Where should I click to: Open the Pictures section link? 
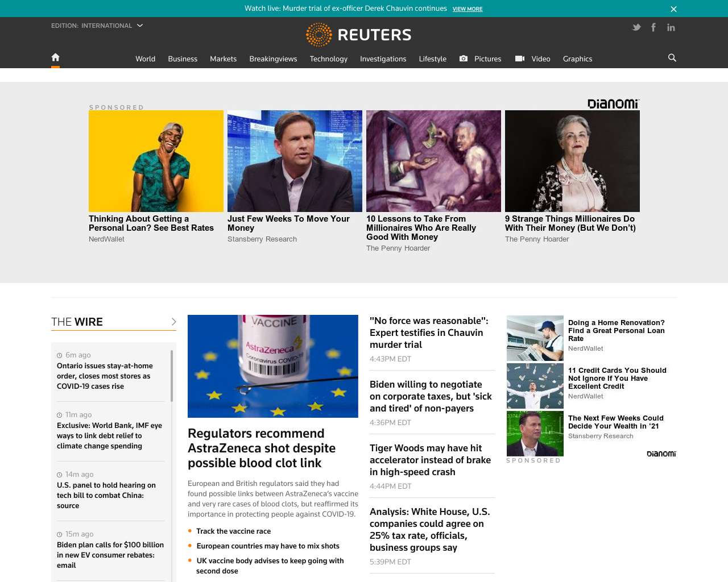pos(487,59)
